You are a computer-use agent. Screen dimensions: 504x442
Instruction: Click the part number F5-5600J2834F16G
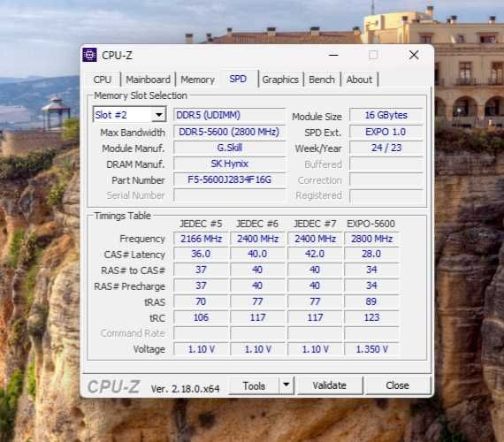[229, 179]
